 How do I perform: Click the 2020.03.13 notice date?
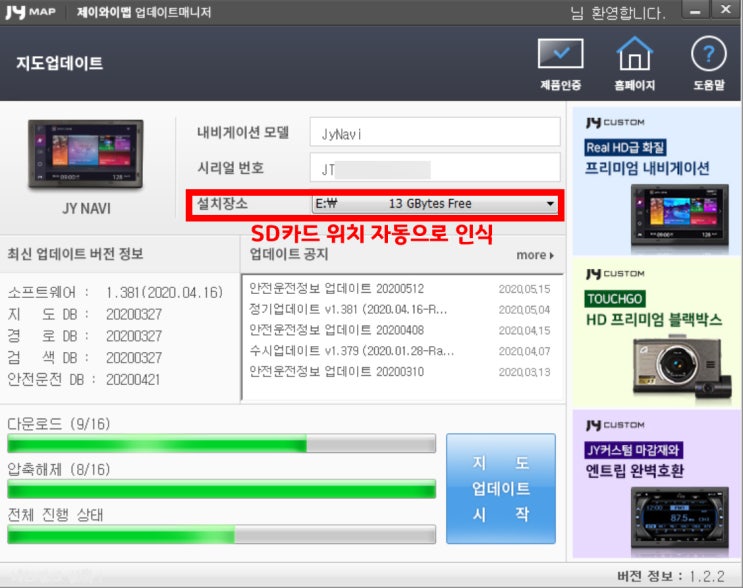coord(524,372)
